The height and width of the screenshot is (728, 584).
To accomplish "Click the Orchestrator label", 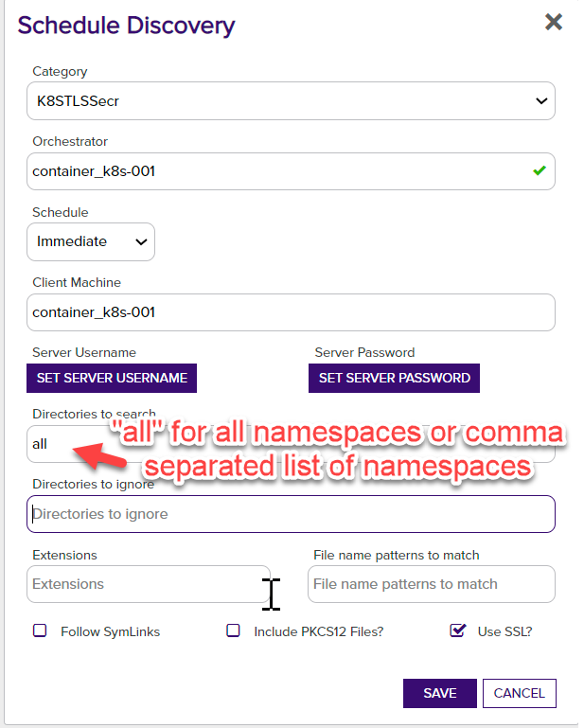I will (x=70, y=142).
